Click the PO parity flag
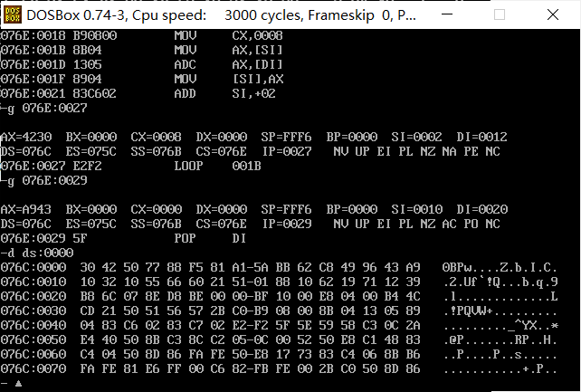This screenshot has width=581, height=392. (x=471, y=224)
